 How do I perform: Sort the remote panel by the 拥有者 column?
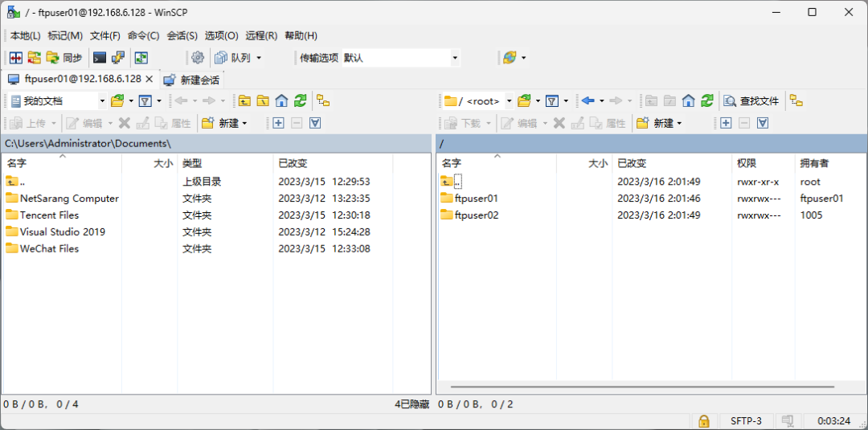click(831, 163)
